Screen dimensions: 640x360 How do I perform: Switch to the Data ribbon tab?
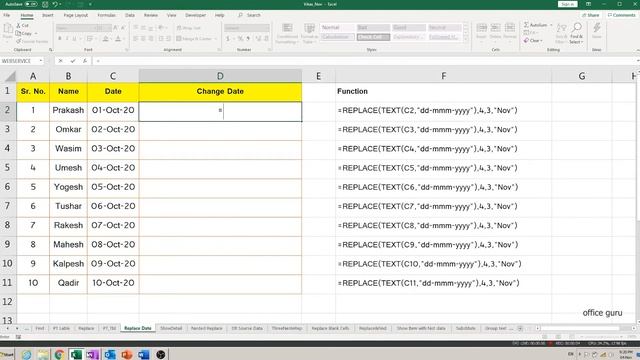coord(130,15)
